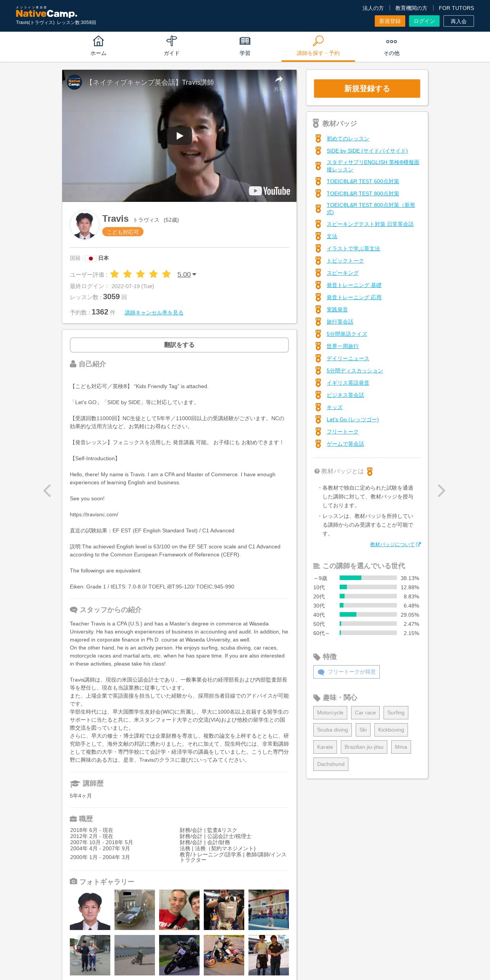This screenshot has height=980, width=490.
Task: Click badge icon beside ビジネス英会話
Action: pos(318,395)
